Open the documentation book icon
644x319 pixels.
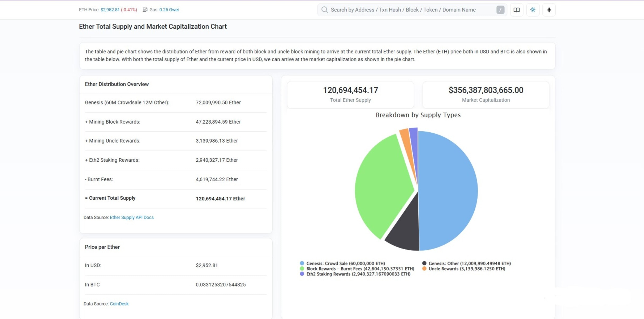pyautogui.click(x=517, y=10)
